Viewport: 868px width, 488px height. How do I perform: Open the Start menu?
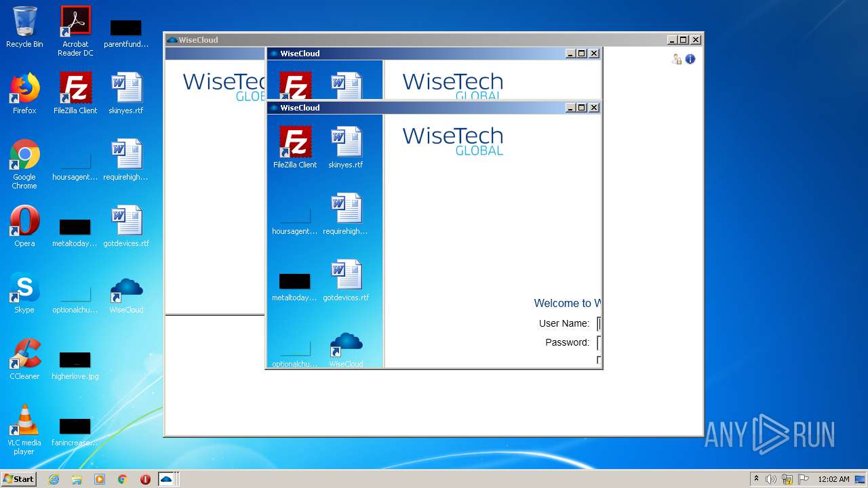[x=18, y=479]
